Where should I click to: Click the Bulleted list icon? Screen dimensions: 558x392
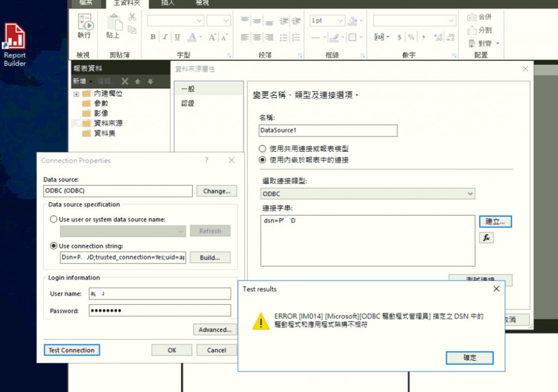[x=283, y=38]
